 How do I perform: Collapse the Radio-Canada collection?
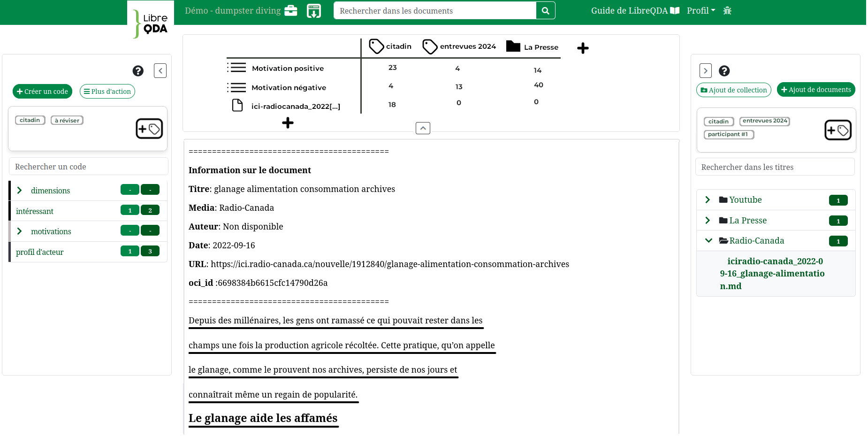(708, 241)
